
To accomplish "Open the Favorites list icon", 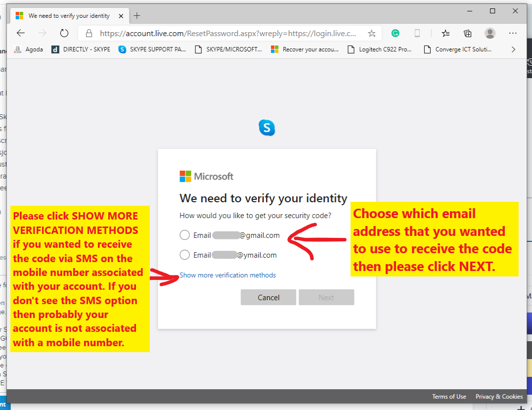I will [445, 33].
